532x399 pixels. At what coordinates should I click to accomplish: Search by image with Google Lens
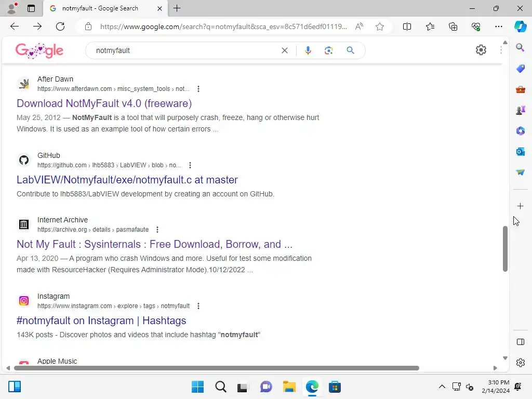tap(328, 50)
